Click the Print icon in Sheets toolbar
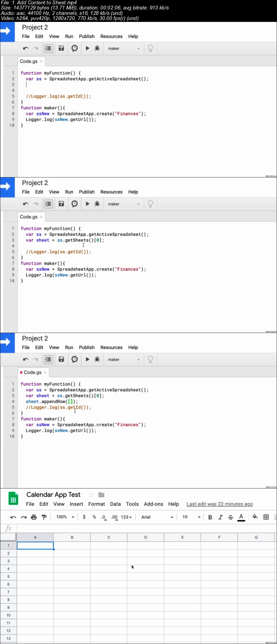 click(34, 517)
